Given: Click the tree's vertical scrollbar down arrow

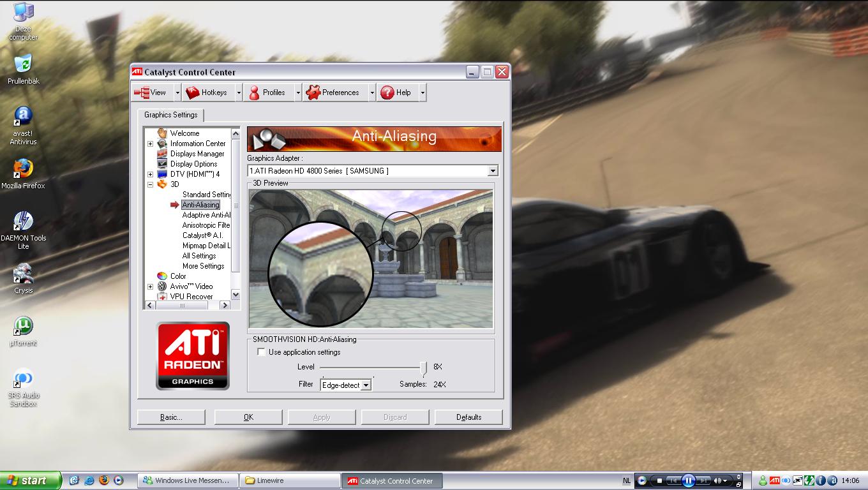Looking at the screenshot, I should coord(236,295).
